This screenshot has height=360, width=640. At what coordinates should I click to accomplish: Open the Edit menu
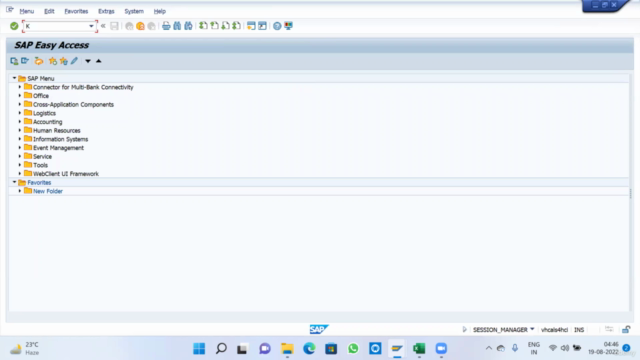coord(49,11)
